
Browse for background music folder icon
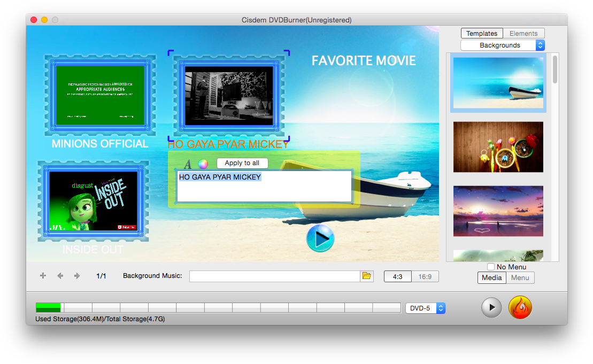pos(367,276)
